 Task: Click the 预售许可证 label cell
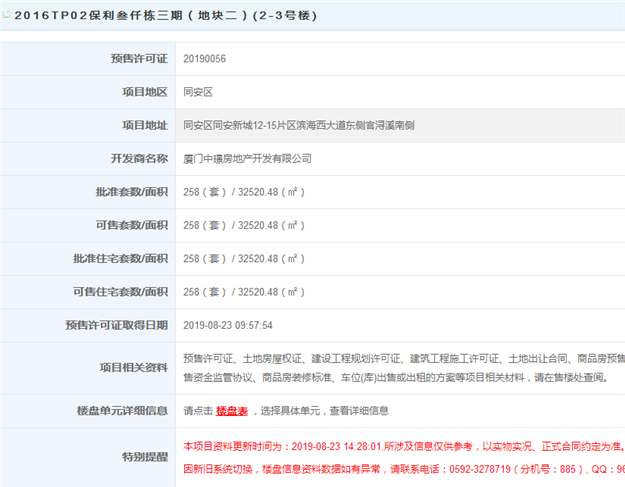coord(88,59)
